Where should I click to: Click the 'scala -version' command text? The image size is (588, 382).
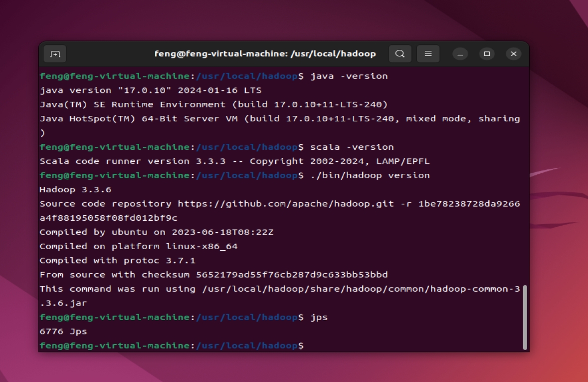352,147
